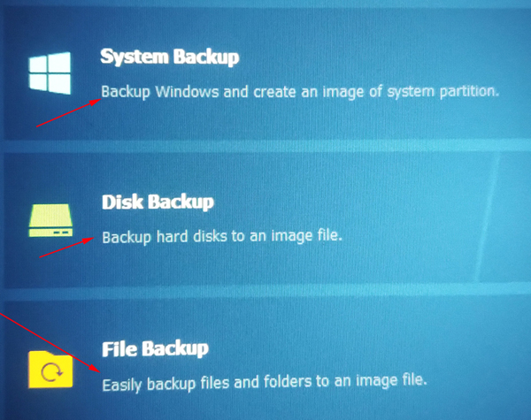Click the circular arrow inside the folder icon

(x=52, y=372)
